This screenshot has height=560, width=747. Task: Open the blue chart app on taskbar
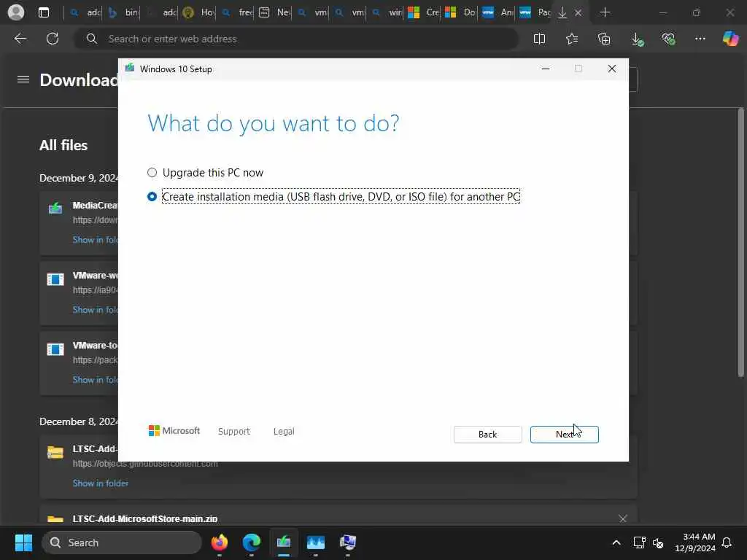point(315,542)
